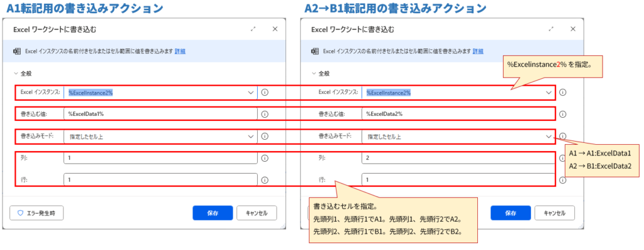Click 列 field with value 2 in right dialog
Viewport: 644px width, 250px height.
tap(458, 158)
